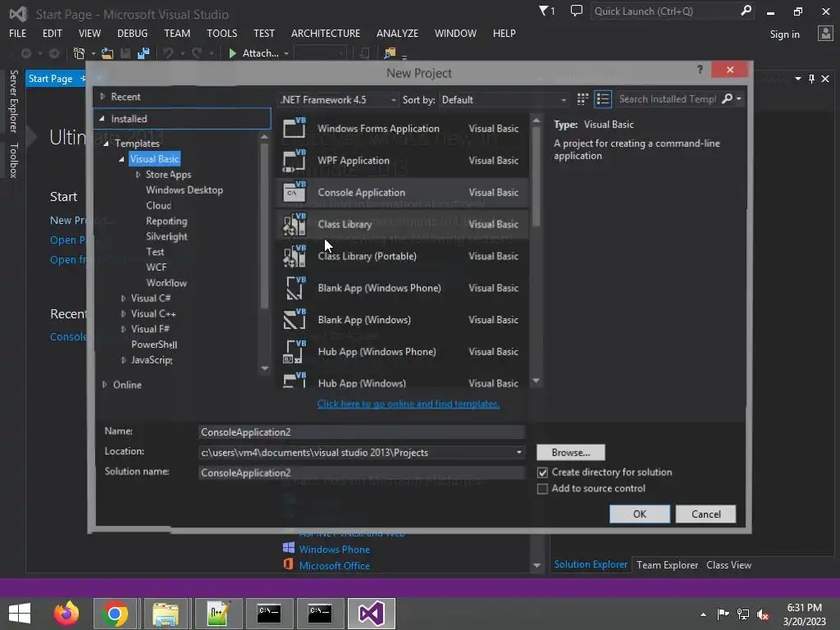Expand the Visual C# node

pos(123,299)
